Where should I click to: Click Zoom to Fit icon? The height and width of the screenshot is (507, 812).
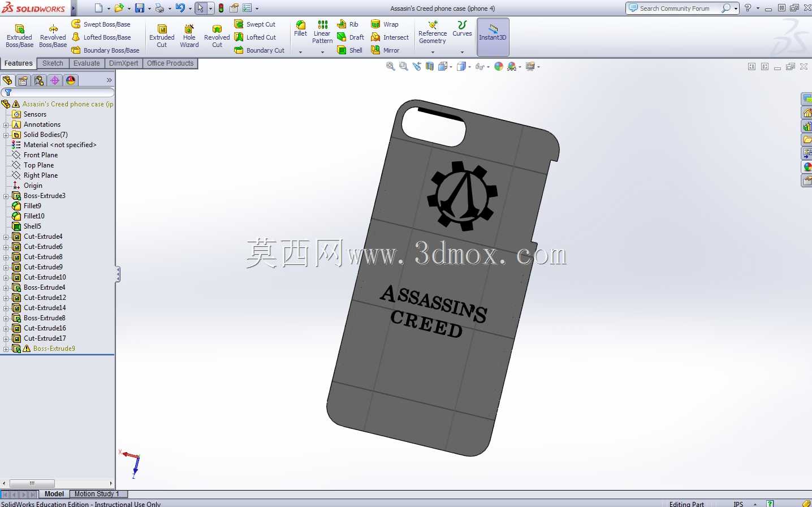390,66
